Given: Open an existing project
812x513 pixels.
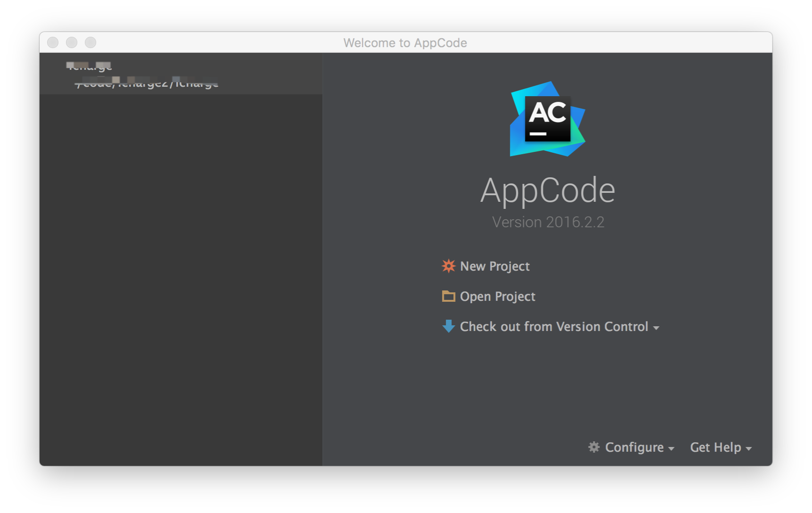Looking at the screenshot, I should 497,296.
